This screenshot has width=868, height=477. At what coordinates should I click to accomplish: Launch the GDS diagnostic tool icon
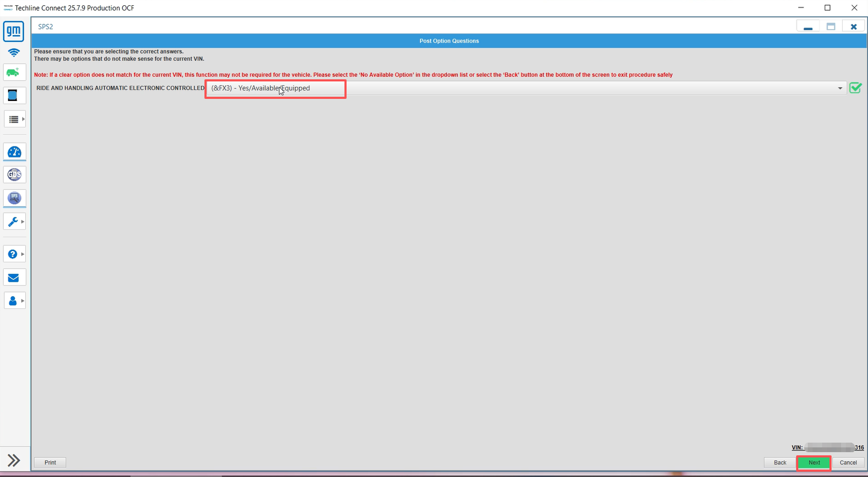(x=14, y=175)
